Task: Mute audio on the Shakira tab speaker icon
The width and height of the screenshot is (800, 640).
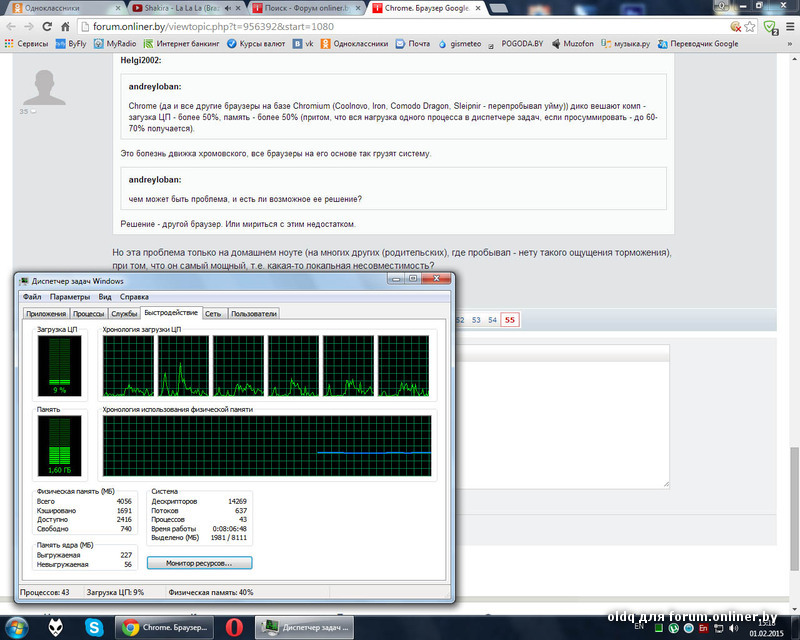Action: [x=228, y=8]
